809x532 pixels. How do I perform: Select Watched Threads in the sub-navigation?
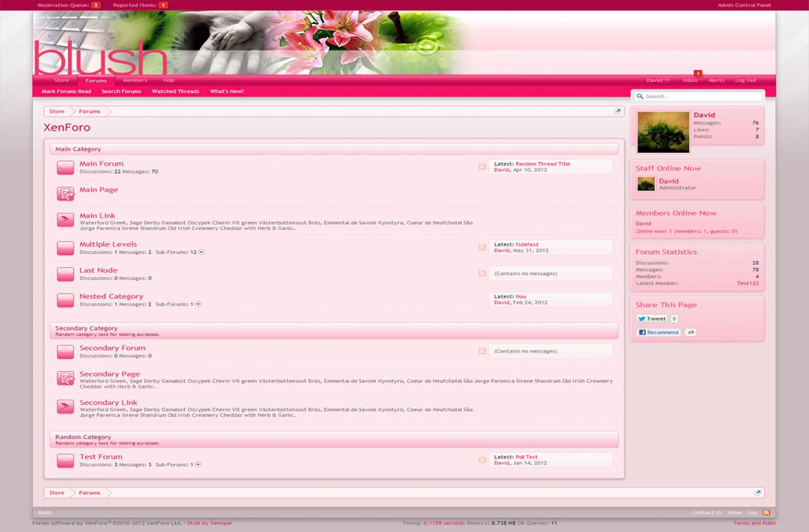pos(175,92)
